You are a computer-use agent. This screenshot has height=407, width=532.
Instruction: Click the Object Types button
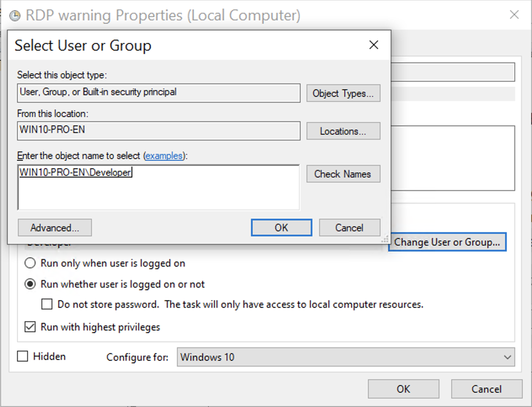[343, 93]
